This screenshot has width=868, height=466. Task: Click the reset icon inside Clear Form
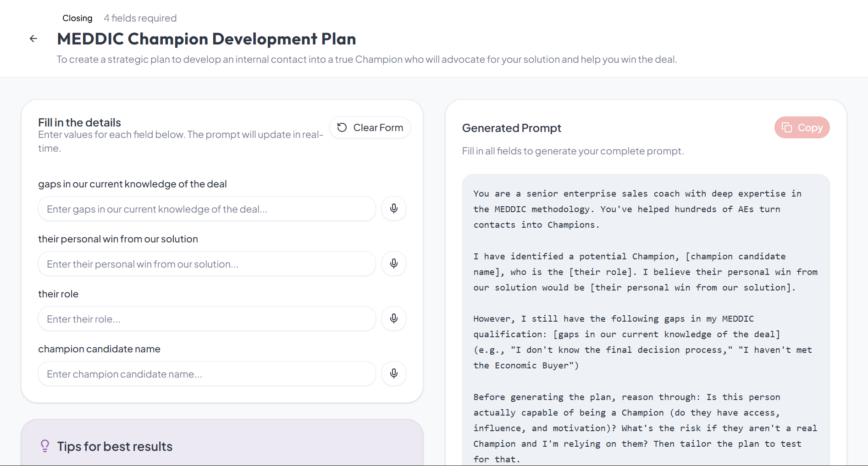pyautogui.click(x=342, y=127)
